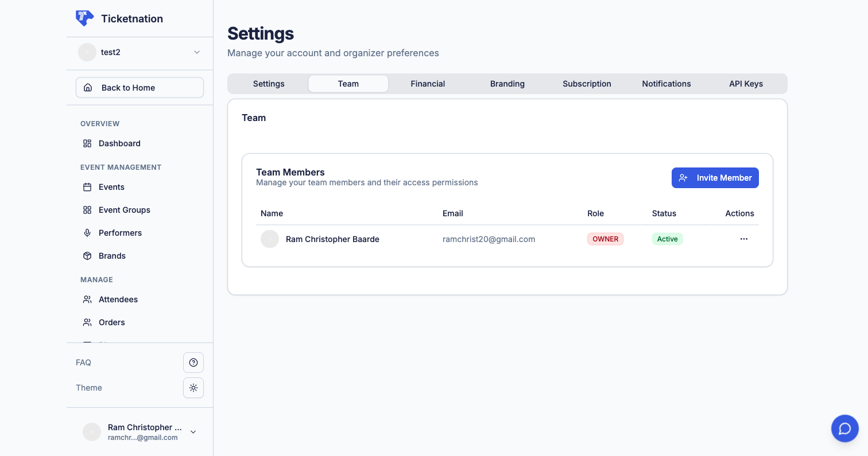Select the Dashboard grid icon
The width and height of the screenshot is (868, 456).
[x=87, y=143]
